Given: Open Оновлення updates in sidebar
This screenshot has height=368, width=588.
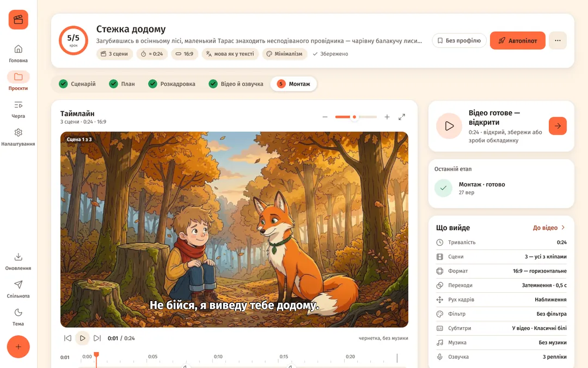Looking at the screenshot, I should (x=18, y=261).
